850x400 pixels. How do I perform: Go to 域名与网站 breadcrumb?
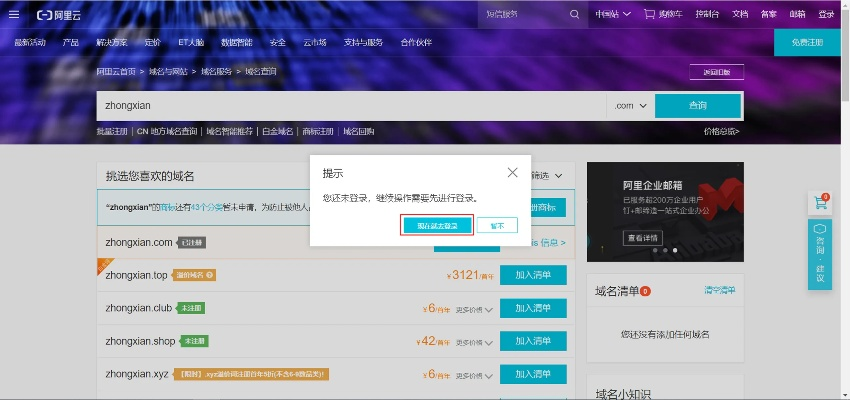pos(168,71)
